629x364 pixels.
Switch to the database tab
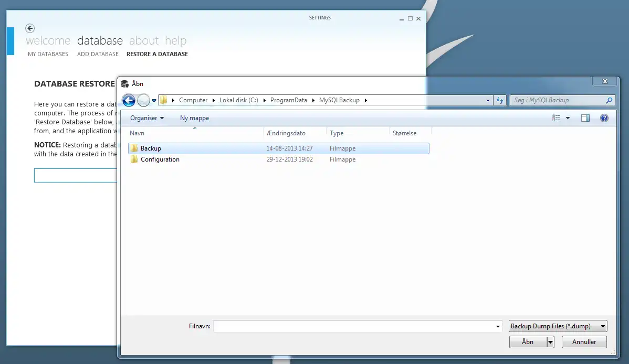tap(100, 40)
